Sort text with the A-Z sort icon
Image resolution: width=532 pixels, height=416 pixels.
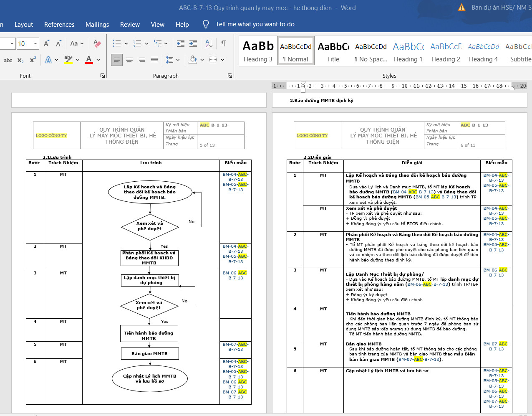coord(209,43)
